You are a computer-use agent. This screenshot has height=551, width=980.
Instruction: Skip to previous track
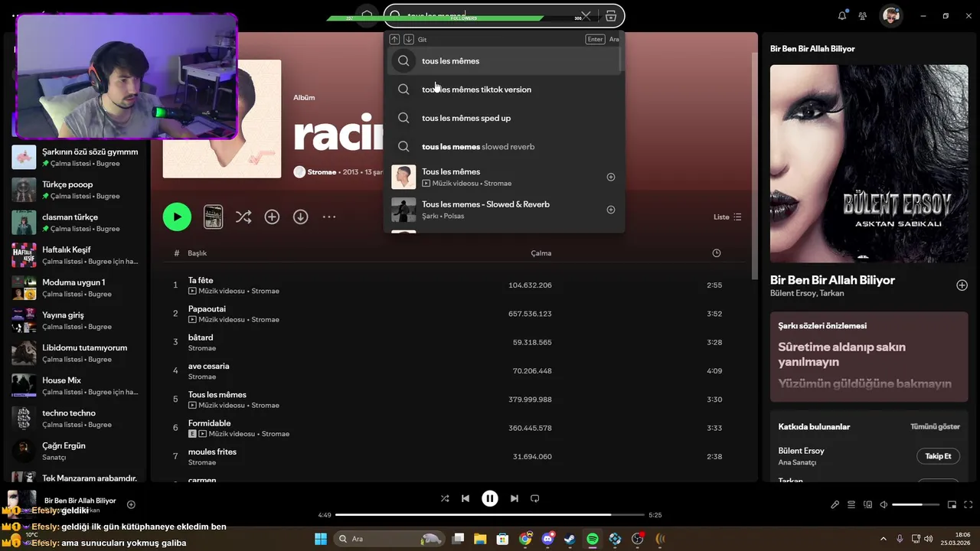tap(465, 498)
